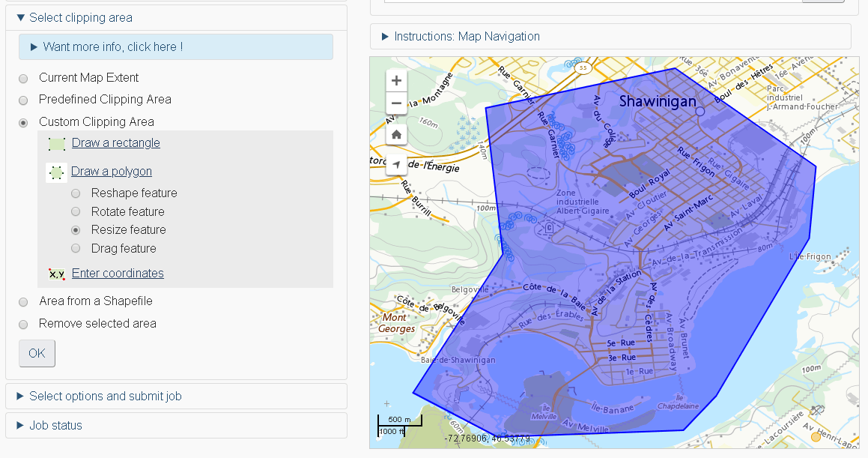Select the Reshape feature option
868x458 pixels.
75,193
